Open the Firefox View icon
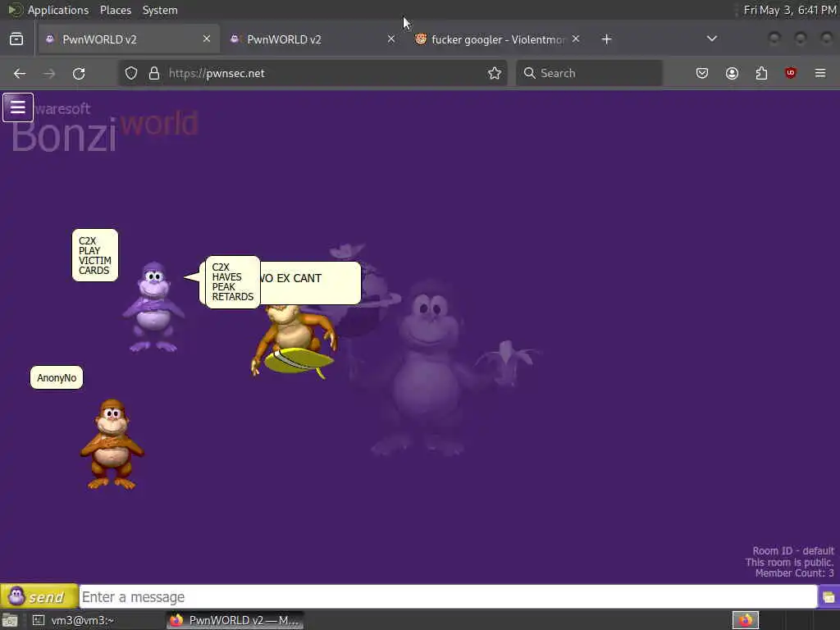The image size is (840, 630). (x=16, y=39)
